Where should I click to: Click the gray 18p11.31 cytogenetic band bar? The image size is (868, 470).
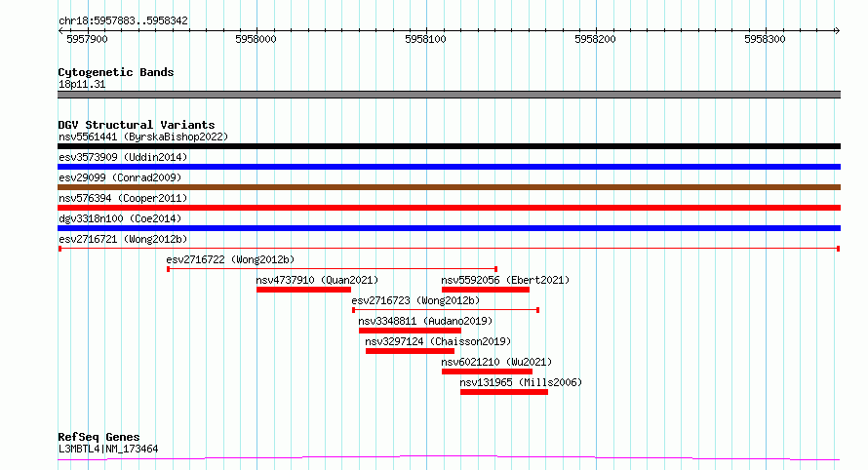(x=449, y=95)
